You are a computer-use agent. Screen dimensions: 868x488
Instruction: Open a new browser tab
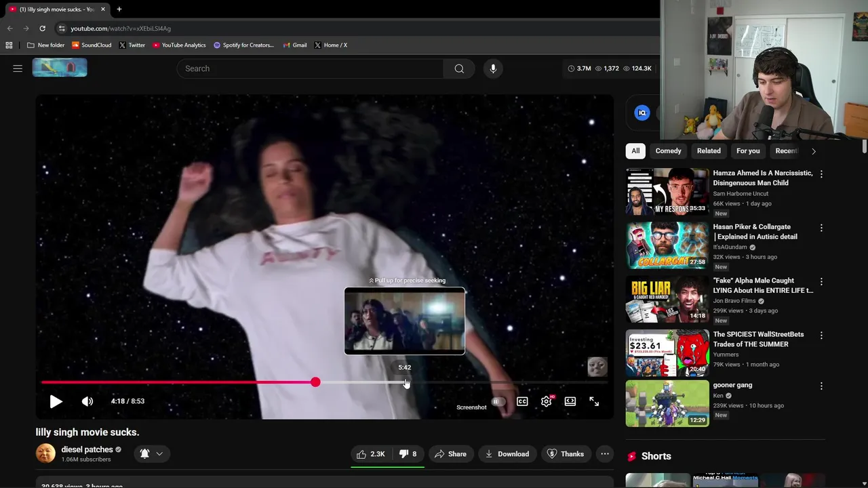coord(119,9)
